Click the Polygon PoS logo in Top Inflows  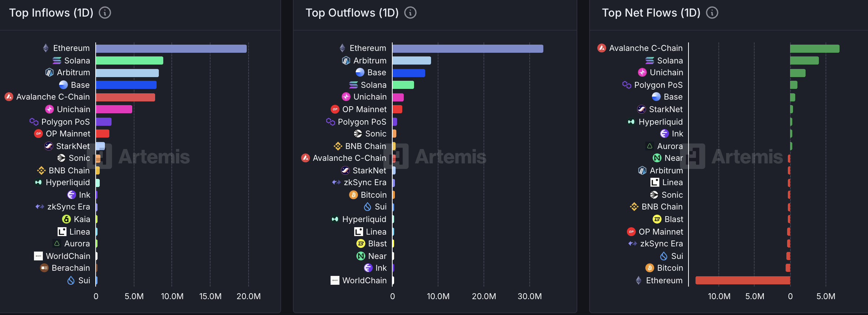click(34, 121)
